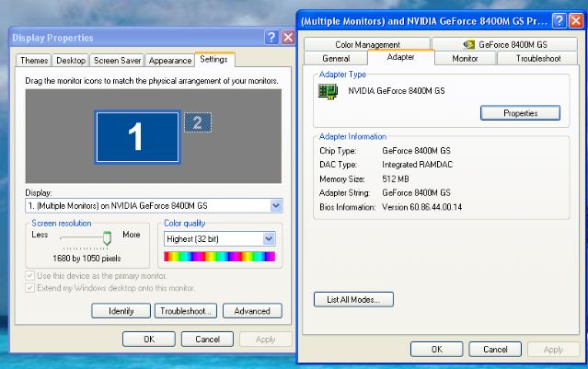Click the color quality rainbow preview bar
588x369 pixels.
(219, 257)
